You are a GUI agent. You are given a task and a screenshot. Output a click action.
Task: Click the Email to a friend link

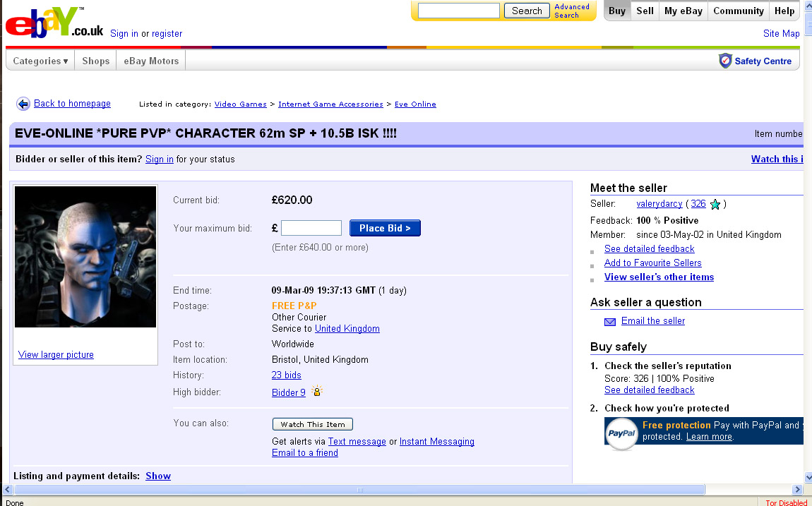[305, 452]
